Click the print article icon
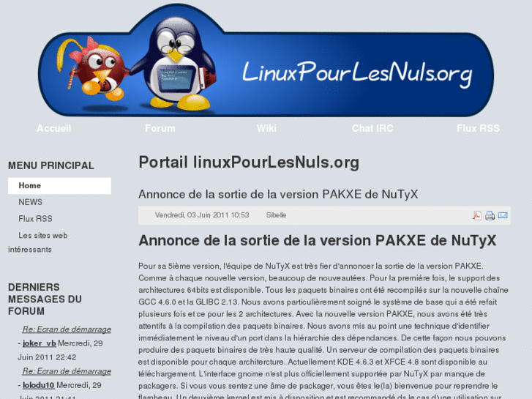Viewport: 532px width, 399px height. pyautogui.click(x=490, y=215)
